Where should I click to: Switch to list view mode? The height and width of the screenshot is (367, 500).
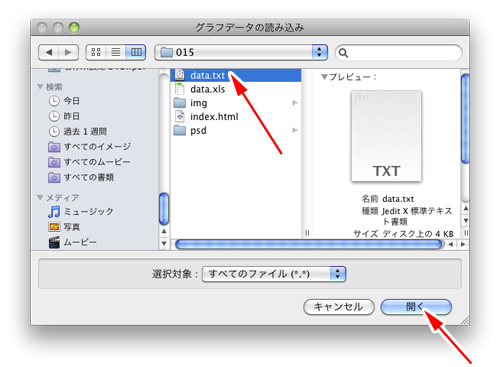(116, 52)
